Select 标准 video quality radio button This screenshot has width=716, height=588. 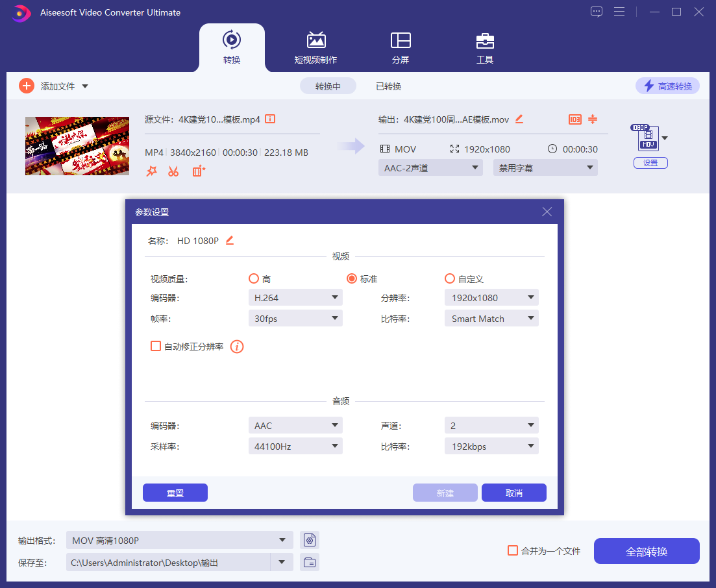[352, 278]
